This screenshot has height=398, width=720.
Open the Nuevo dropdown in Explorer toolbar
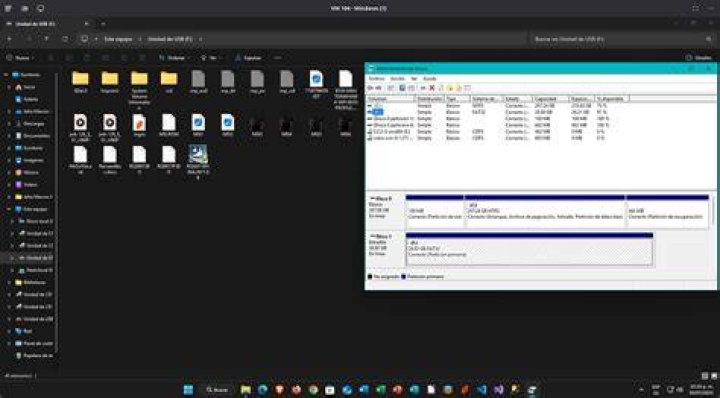coord(19,58)
